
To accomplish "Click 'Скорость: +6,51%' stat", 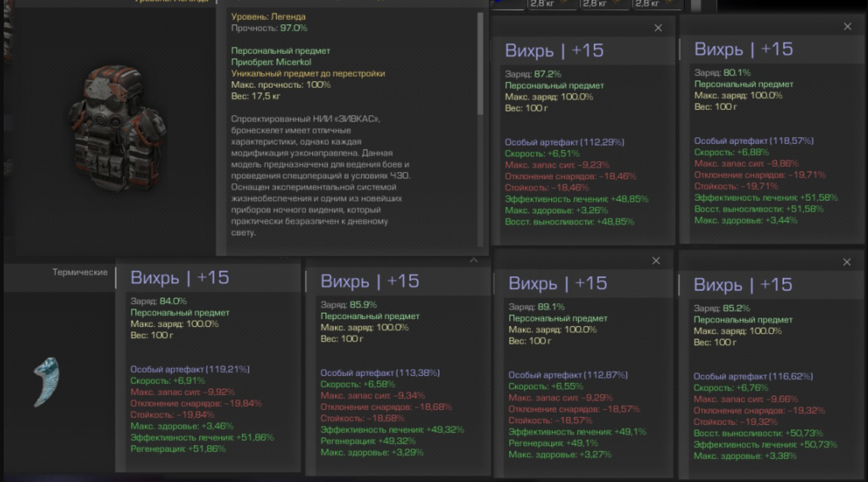I will 542,154.
